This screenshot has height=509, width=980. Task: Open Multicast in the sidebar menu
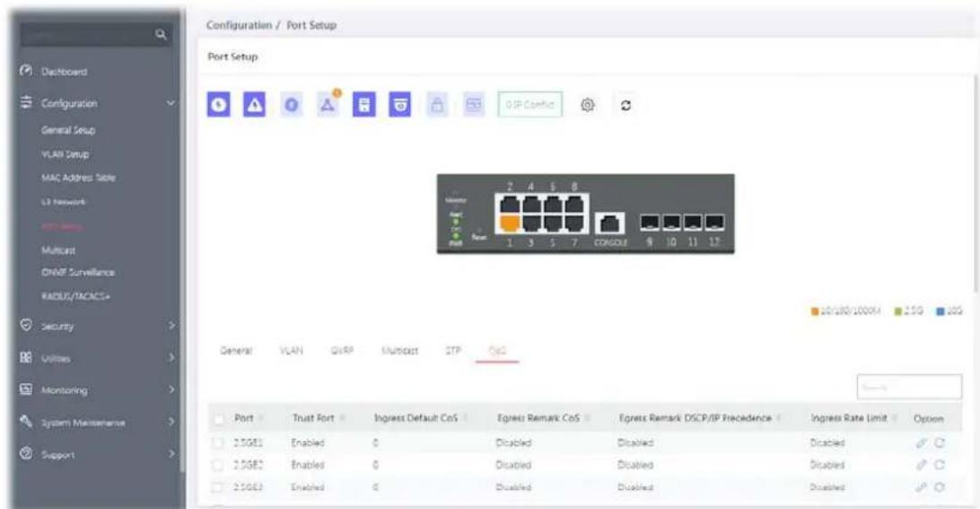(58, 250)
